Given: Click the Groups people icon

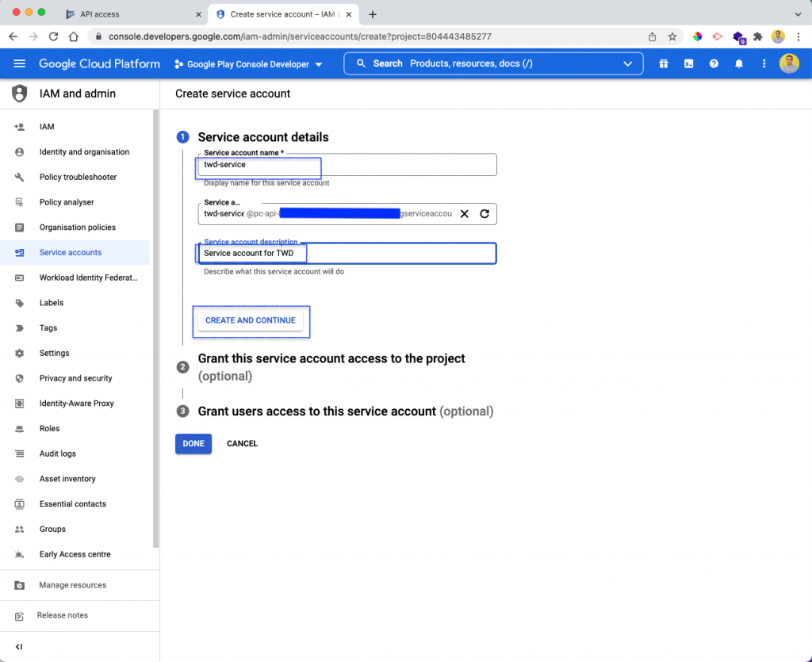Looking at the screenshot, I should tap(19, 530).
